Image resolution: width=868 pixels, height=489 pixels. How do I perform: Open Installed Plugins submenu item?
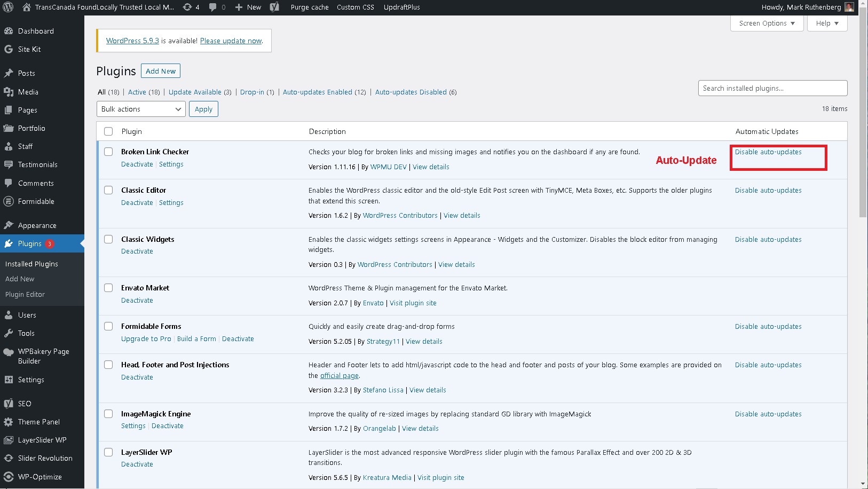pyautogui.click(x=31, y=264)
